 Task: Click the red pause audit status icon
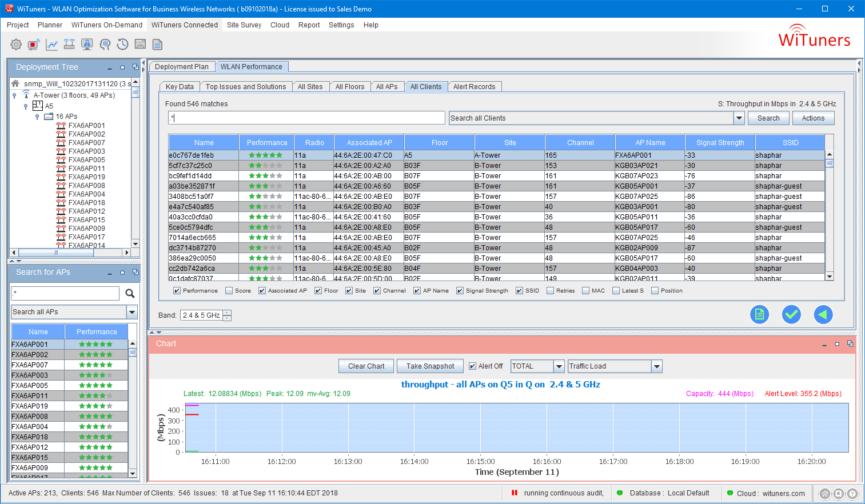515,493
